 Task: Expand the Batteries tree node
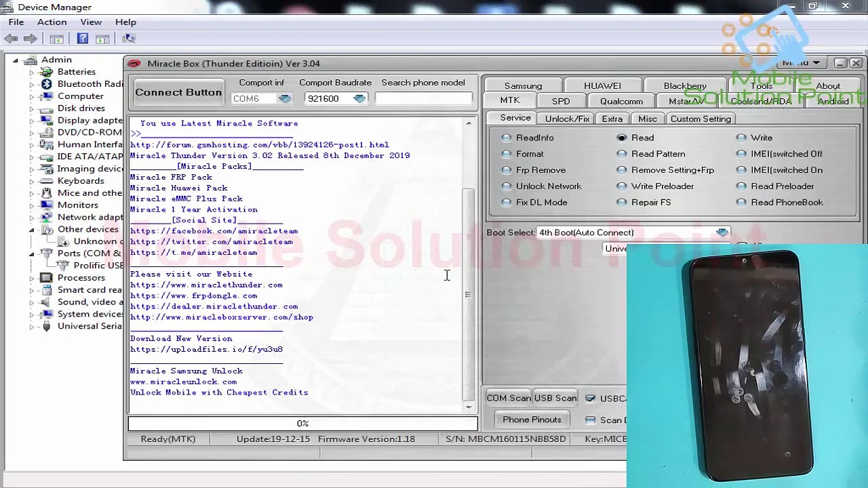(x=31, y=72)
